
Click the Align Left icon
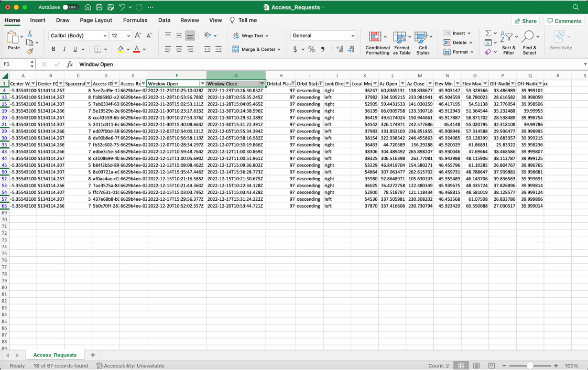tap(168, 49)
